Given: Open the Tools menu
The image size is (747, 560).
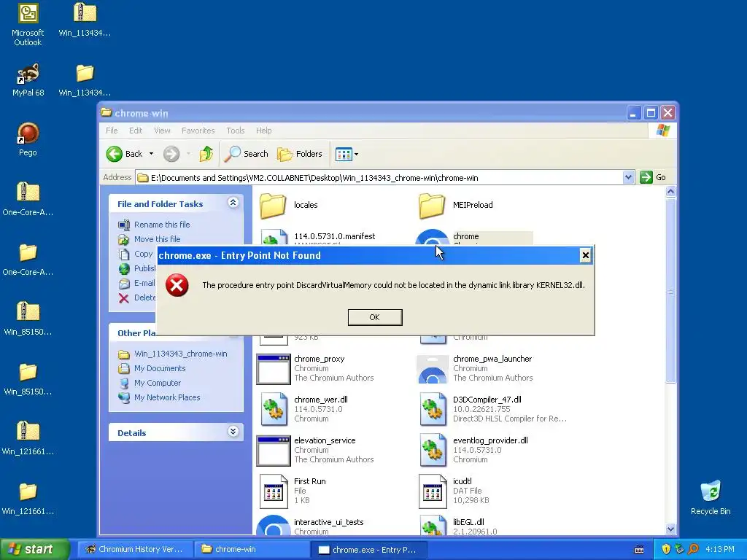Looking at the screenshot, I should coord(236,131).
